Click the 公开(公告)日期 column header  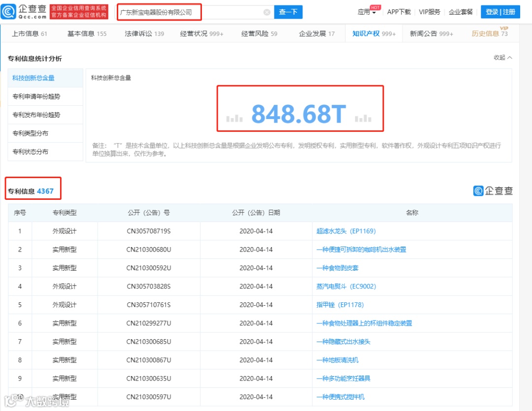pos(256,213)
